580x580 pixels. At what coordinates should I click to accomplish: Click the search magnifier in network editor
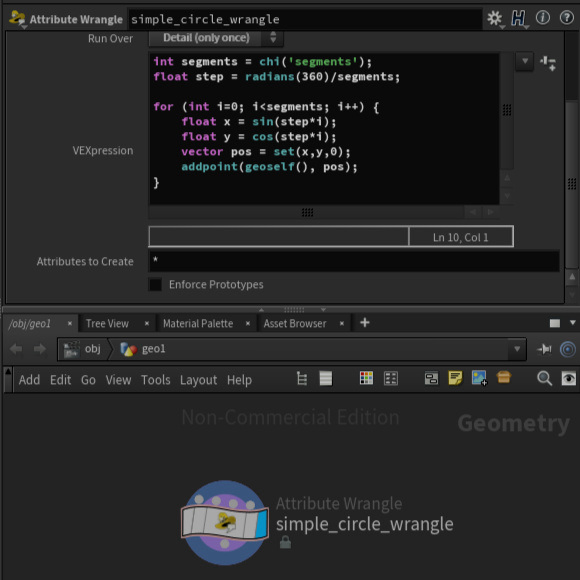pos(544,379)
